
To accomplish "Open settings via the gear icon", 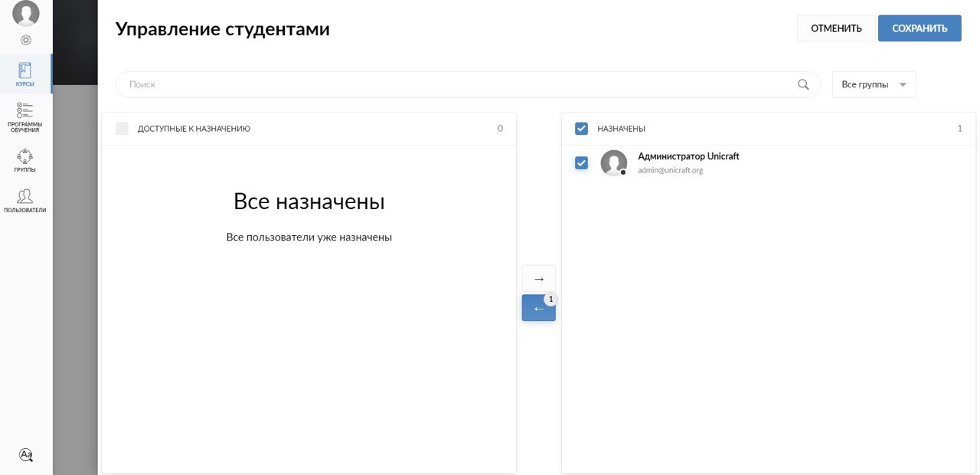I will [x=26, y=40].
